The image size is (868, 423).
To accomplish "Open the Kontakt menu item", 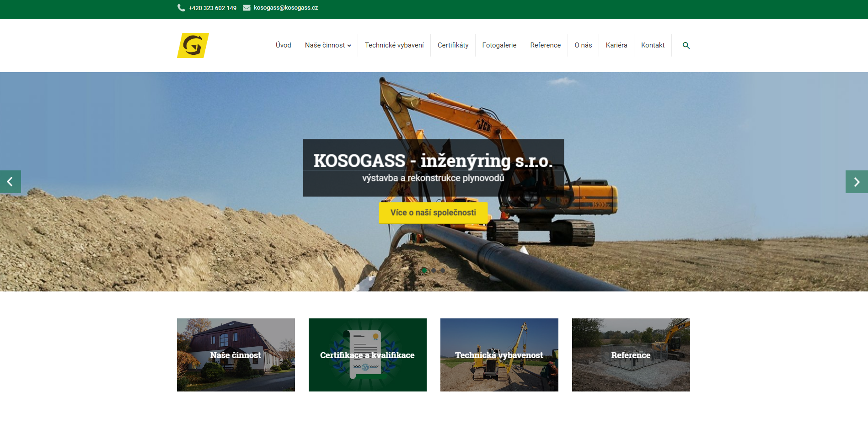I will pos(653,45).
